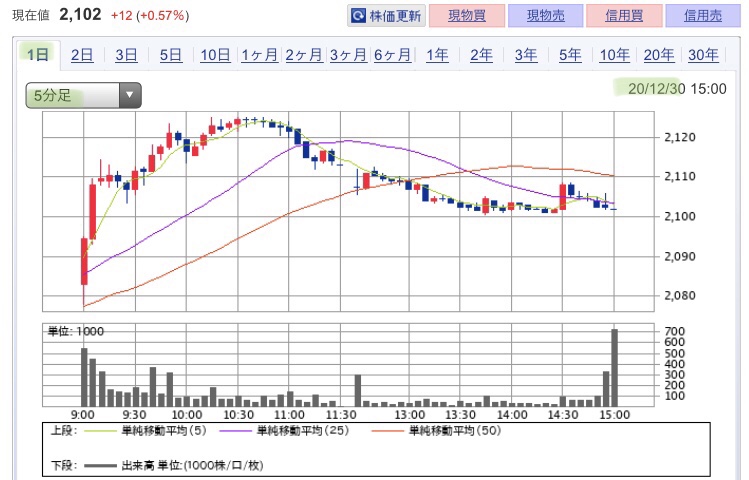Switch to the 1ヶ月 period tab

click(x=259, y=55)
